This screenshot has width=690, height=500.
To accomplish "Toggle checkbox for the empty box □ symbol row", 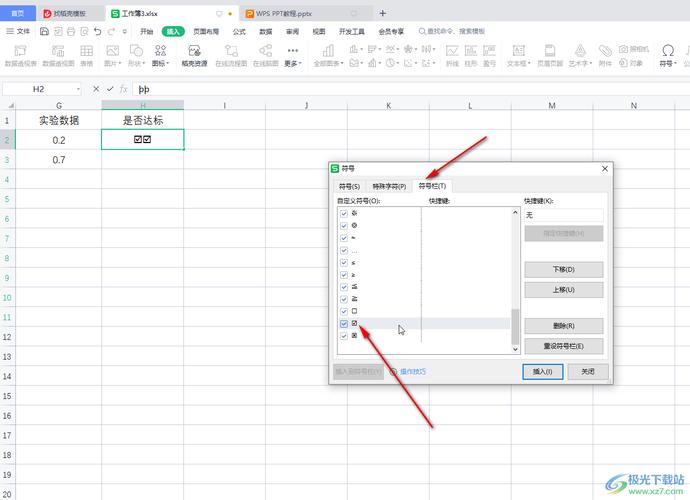I will pyautogui.click(x=344, y=311).
